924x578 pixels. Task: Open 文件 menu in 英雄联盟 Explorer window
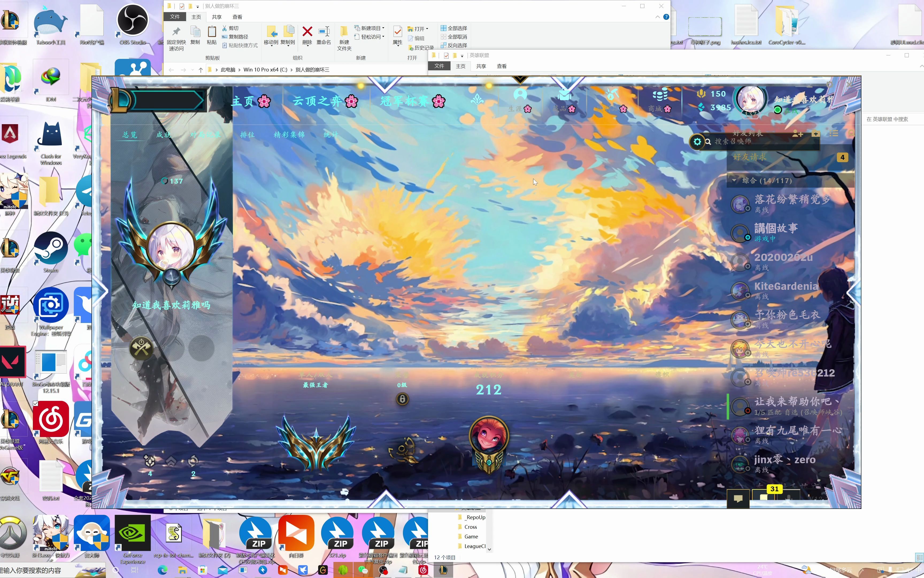(x=439, y=66)
